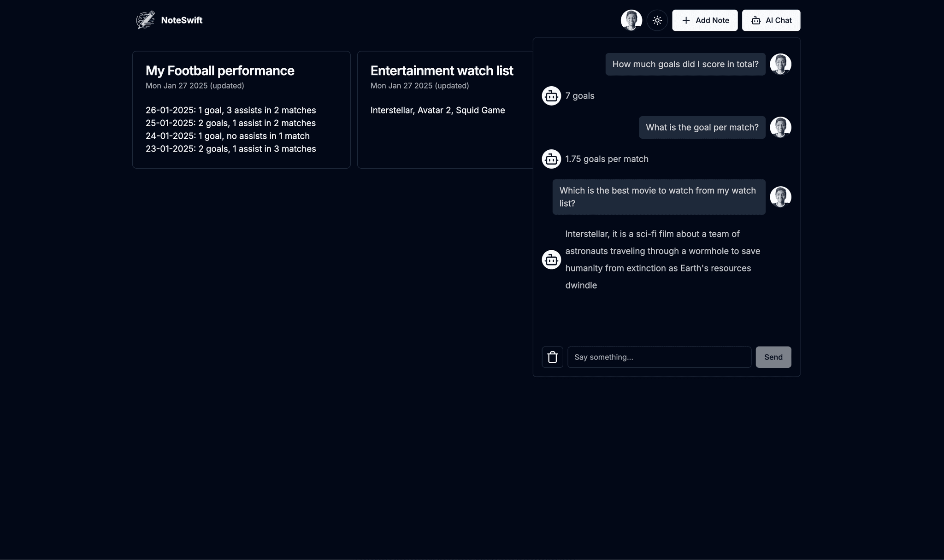This screenshot has width=944, height=560.
Task: Open the user profile avatar in header
Action: [x=631, y=20]
